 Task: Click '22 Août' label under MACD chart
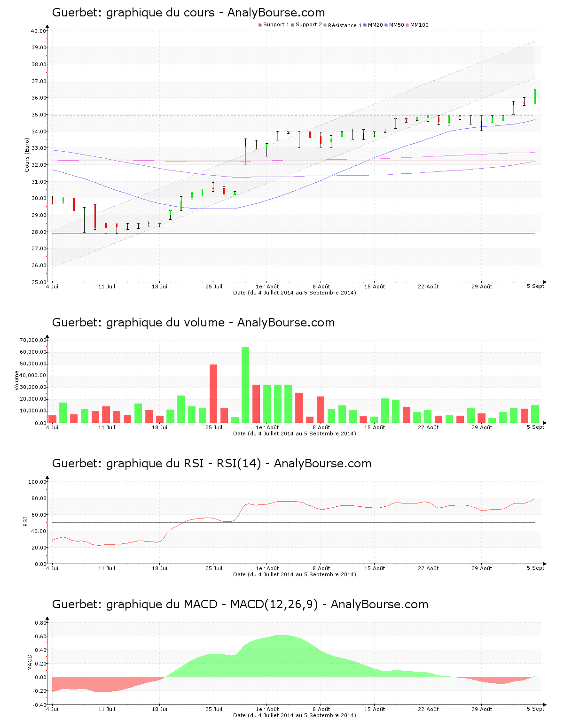pyautogui.click(x=428, y=709)
